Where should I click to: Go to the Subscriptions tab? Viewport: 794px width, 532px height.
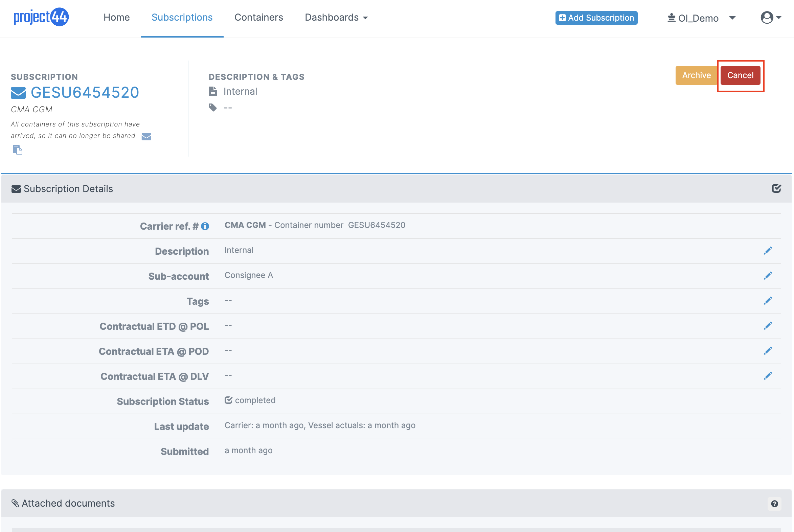click(x=182, y=17)
